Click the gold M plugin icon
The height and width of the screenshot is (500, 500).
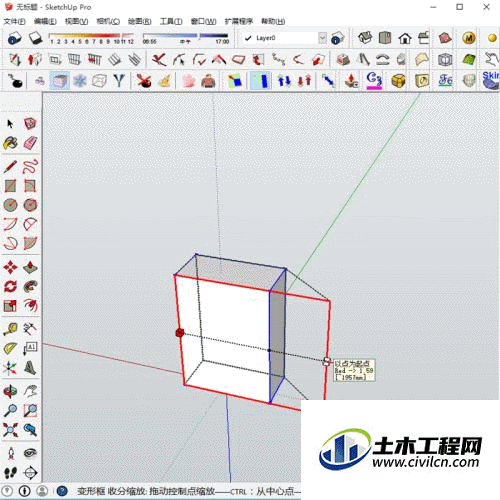click(469, 38)
